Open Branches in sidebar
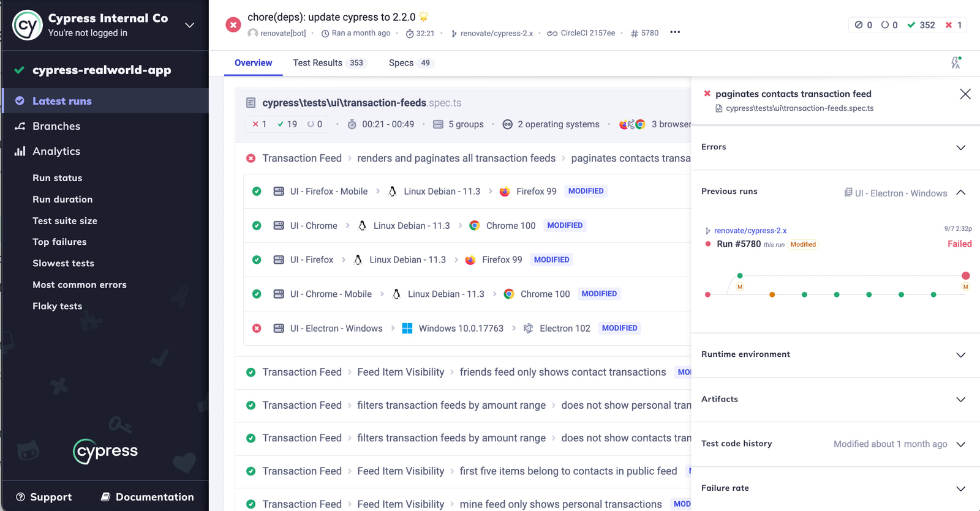980x511 pixels. (x=56, y=126)
